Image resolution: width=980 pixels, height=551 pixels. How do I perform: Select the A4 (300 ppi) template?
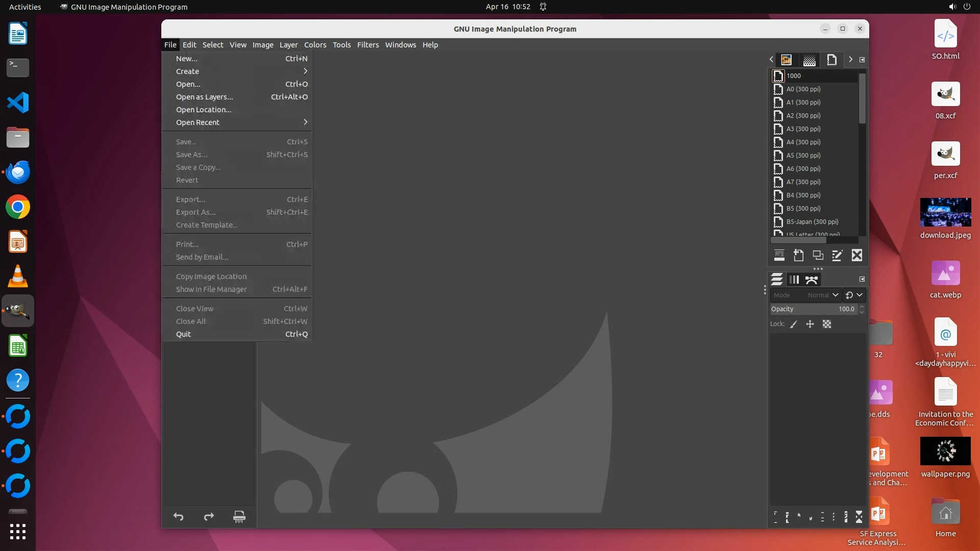pos(803,142)
